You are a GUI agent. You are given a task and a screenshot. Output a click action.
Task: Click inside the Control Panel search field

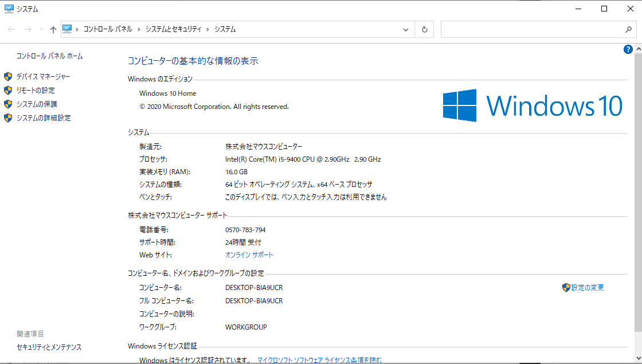click(530, 29)
